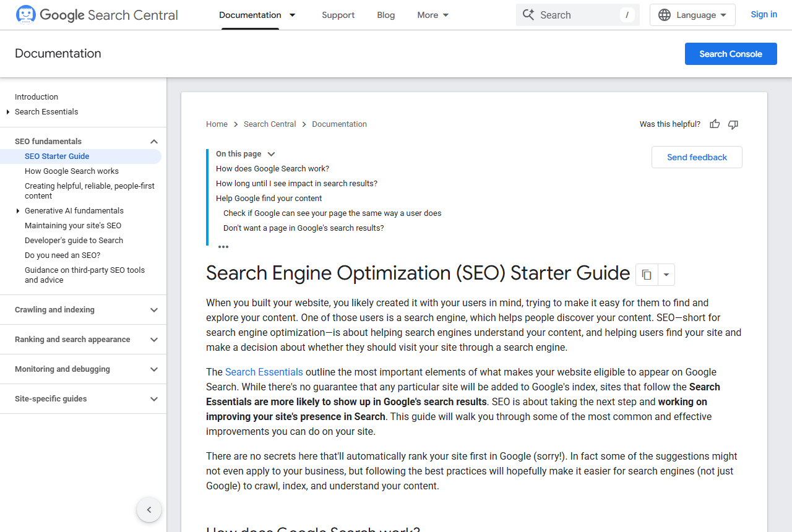Click the Search Console button
This screenshot has width=792, height=532.
[731, 54]
